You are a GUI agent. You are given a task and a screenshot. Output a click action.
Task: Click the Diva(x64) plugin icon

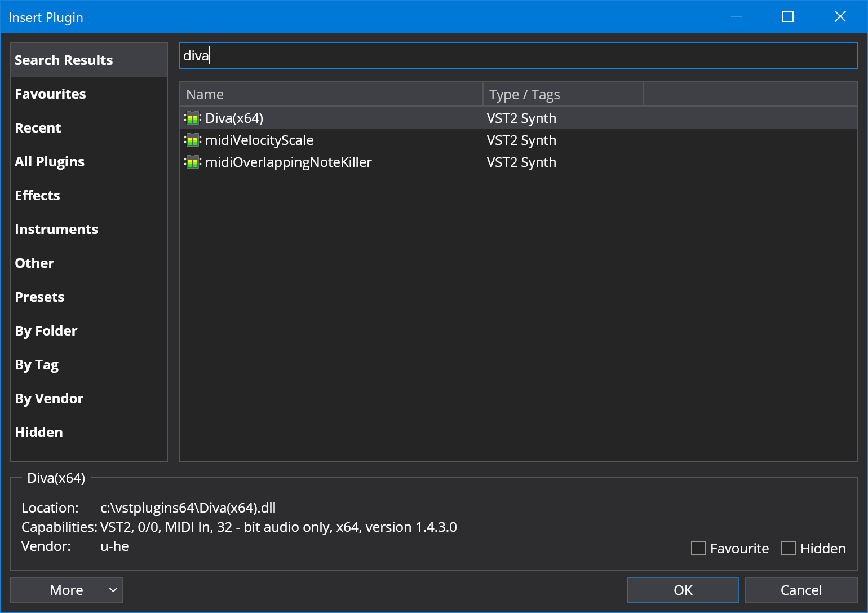point(193,118)
